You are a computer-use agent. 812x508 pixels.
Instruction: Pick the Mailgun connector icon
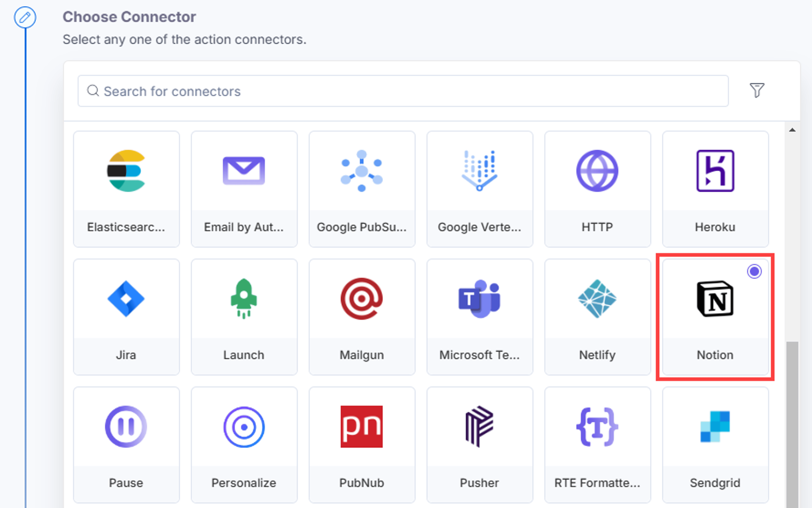[362, 298]
